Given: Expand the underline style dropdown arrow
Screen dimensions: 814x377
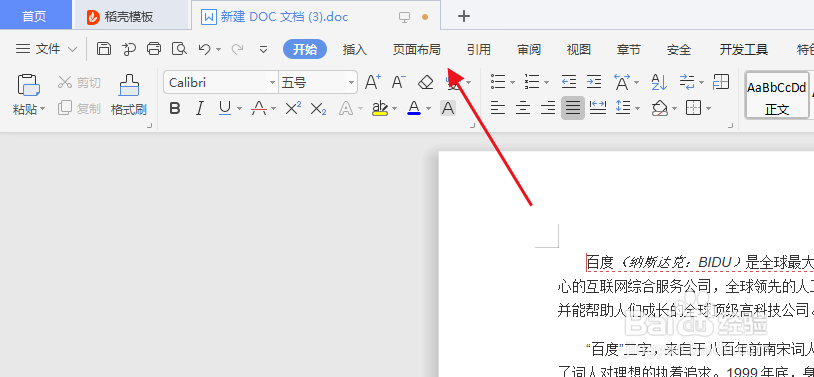Looking at the screenshot, I should 239,109.
